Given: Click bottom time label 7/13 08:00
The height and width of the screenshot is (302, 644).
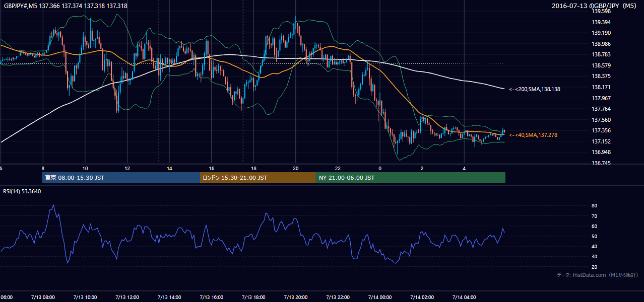Looking at the screenshot, I should click(x=43, y=297).
